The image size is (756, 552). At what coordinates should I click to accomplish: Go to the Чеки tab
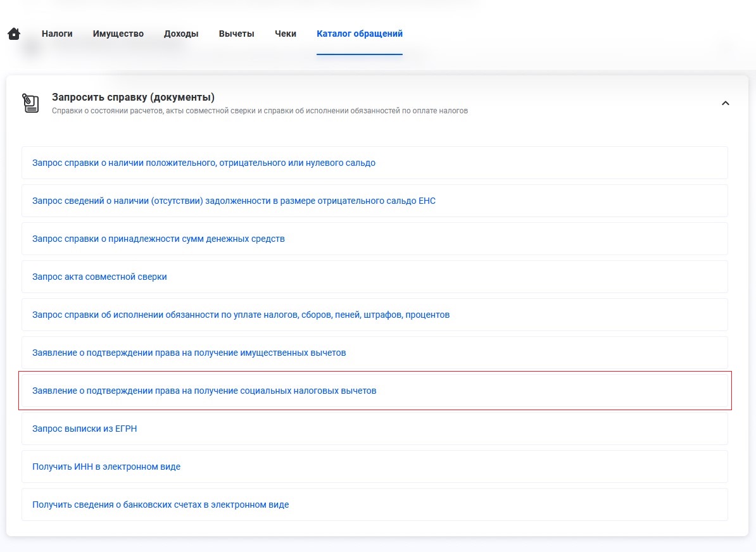point(286,34)
